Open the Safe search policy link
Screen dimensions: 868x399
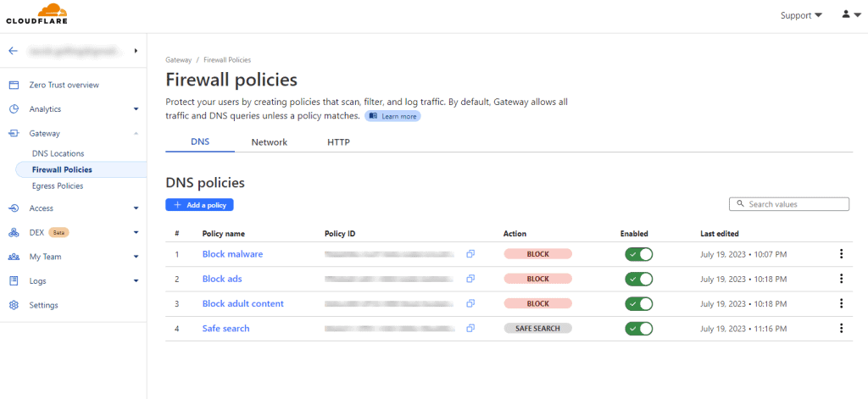coord(225,328)
